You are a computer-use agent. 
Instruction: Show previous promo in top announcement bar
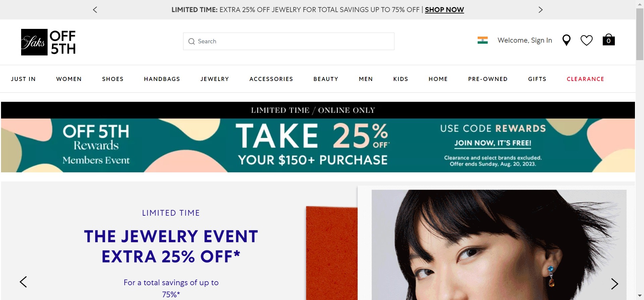(95, 10)
